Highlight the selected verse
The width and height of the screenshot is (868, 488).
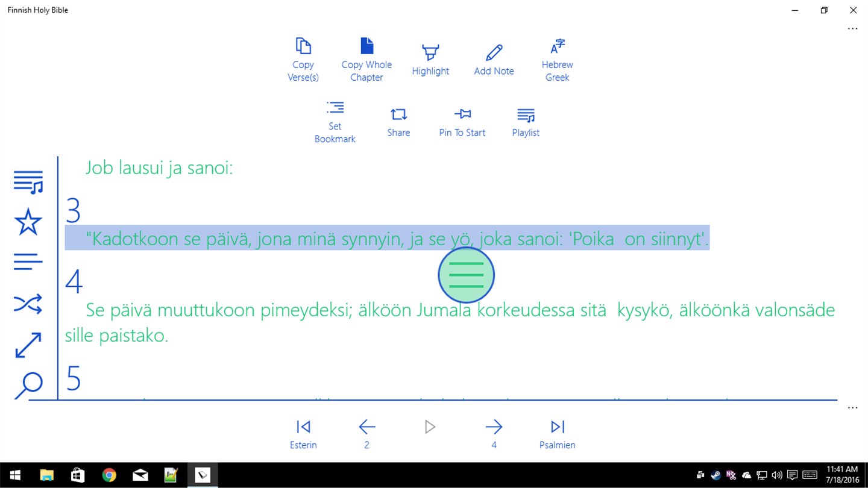pyautogui.click(x=430, y=60)
